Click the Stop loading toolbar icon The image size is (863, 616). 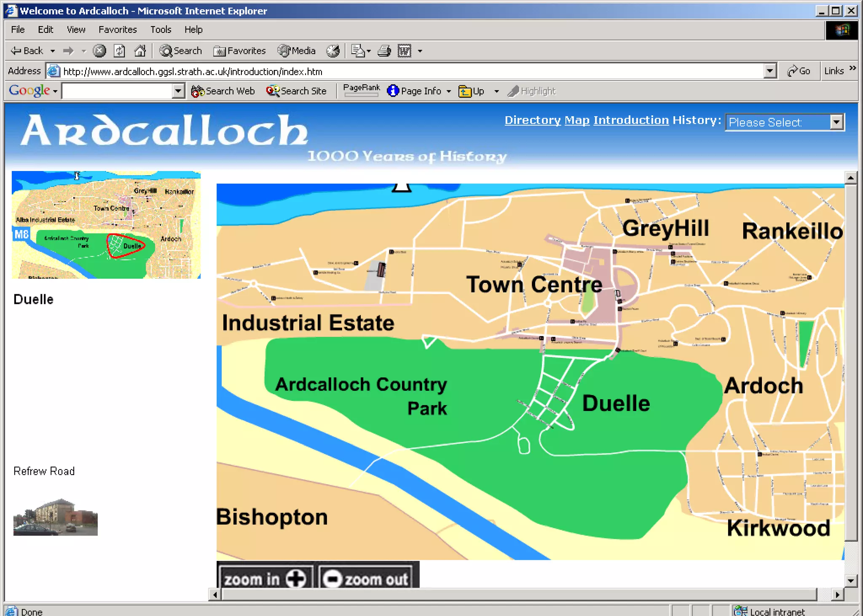(x=99, y=51)
